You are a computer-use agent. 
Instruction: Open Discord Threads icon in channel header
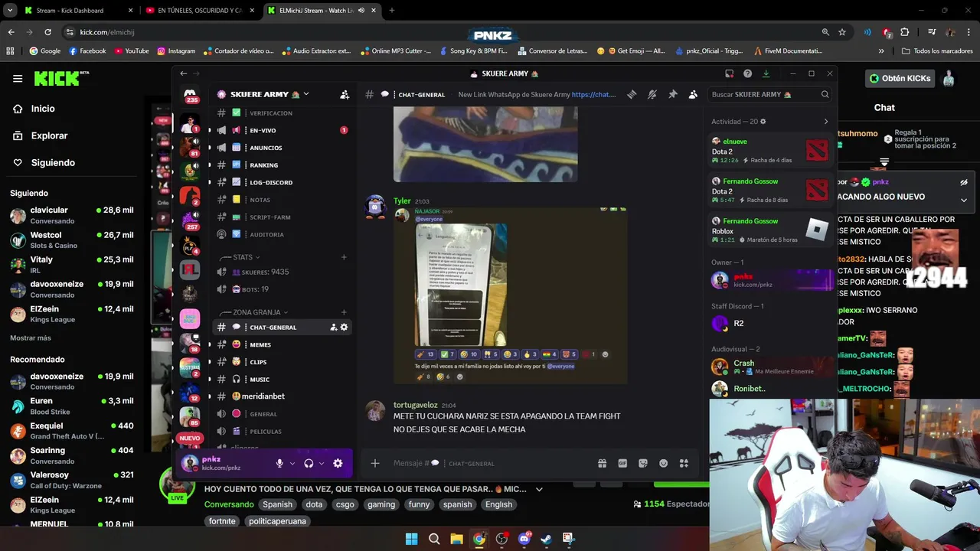[x=632, y=94]
